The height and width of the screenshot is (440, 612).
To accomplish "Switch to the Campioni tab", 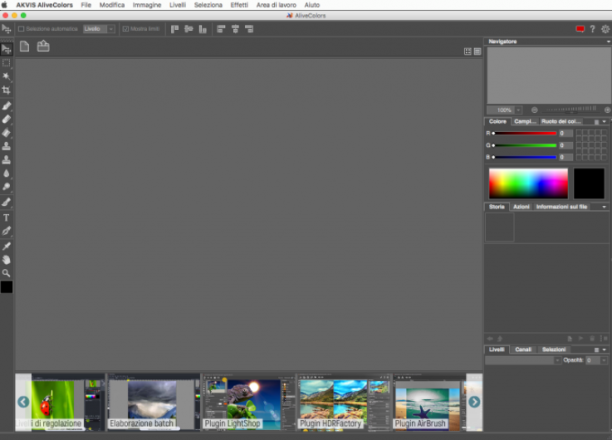I will [x=525, y=121].
